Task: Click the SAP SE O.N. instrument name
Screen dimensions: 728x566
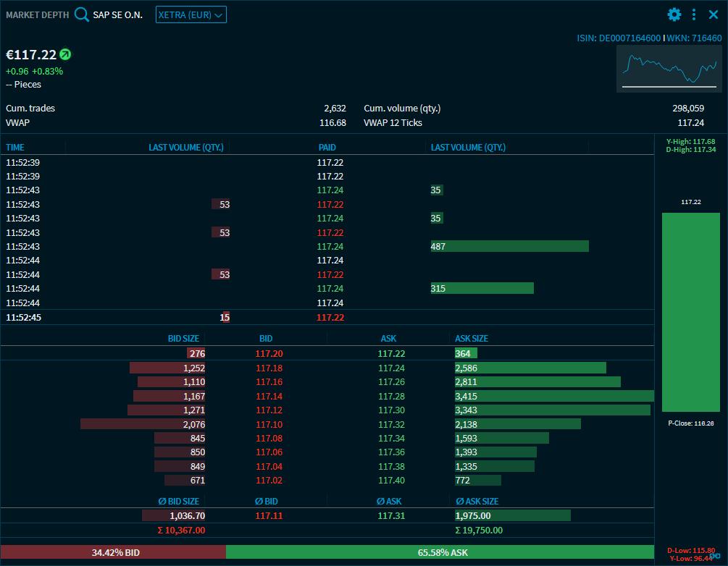Action: tap(117, 14)
